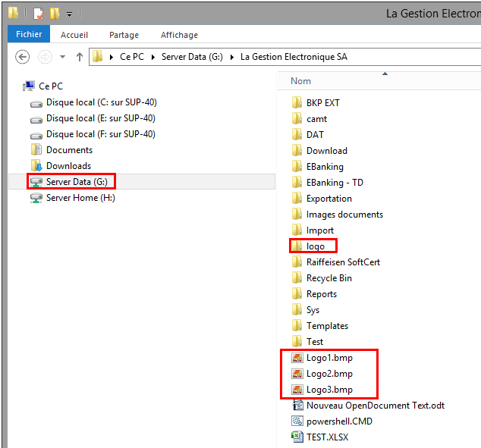Click Ce PC breadcrumb in address bar

click(131, 57)
